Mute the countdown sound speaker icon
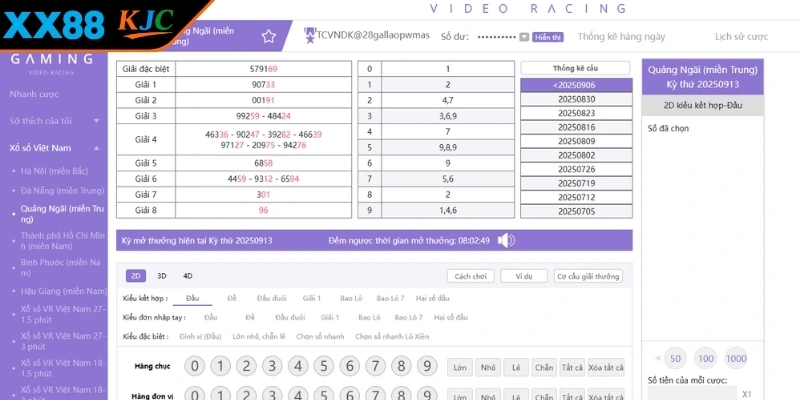Screen dimensions: 800x400 [507, 240]
